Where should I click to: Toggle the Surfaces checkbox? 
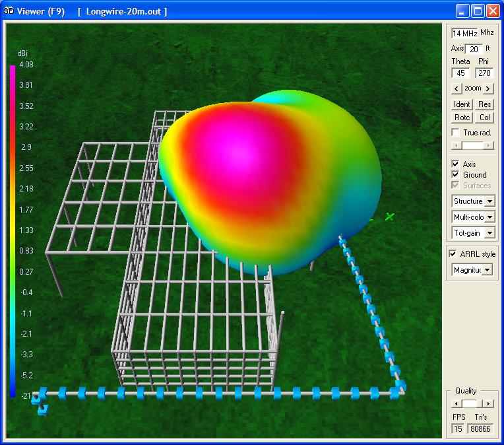tap(455, 186)
